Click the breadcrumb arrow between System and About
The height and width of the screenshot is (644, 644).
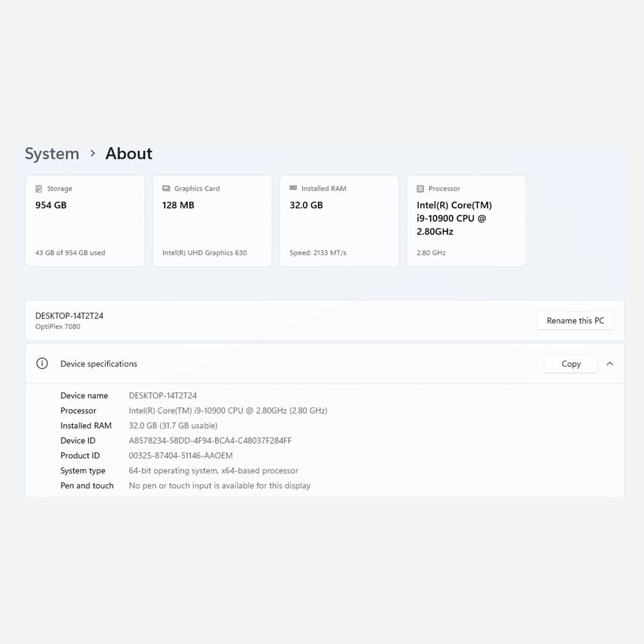coord(92,153)
